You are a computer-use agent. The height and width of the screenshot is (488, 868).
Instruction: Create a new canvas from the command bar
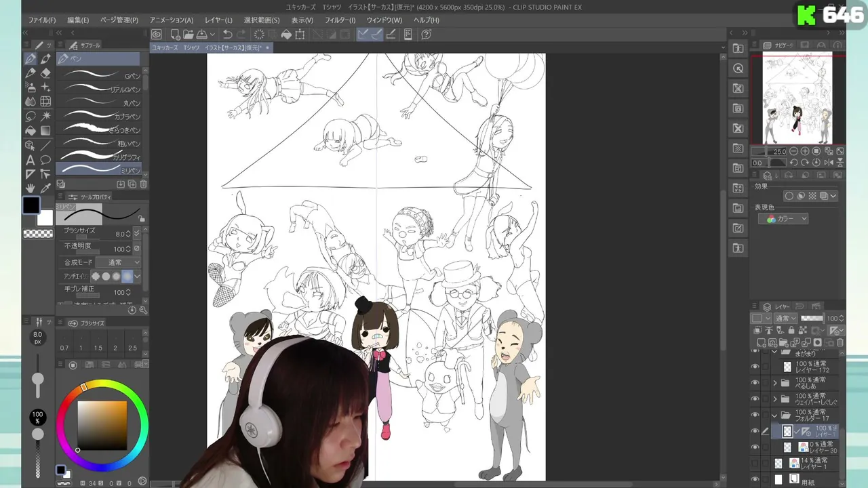click(176, 35)
